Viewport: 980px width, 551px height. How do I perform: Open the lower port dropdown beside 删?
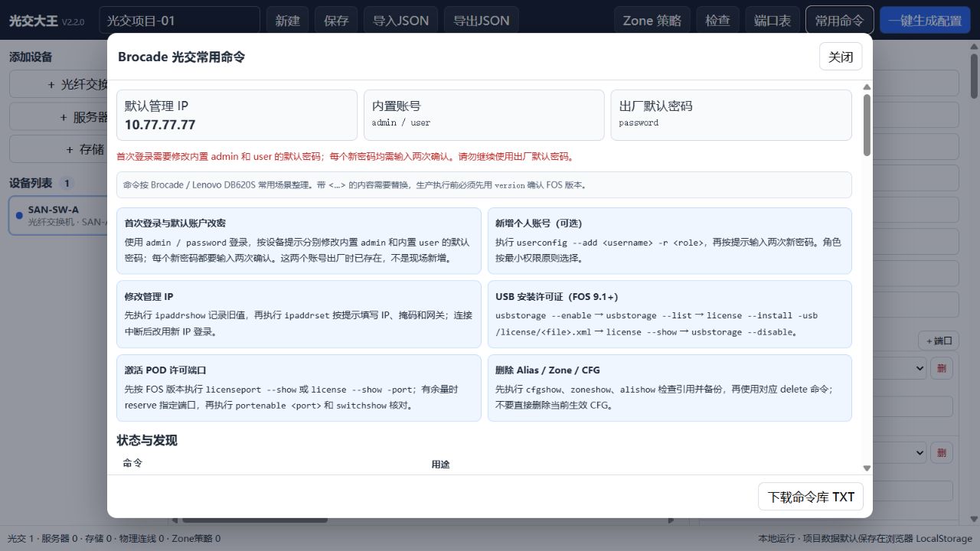pos(900,452)
